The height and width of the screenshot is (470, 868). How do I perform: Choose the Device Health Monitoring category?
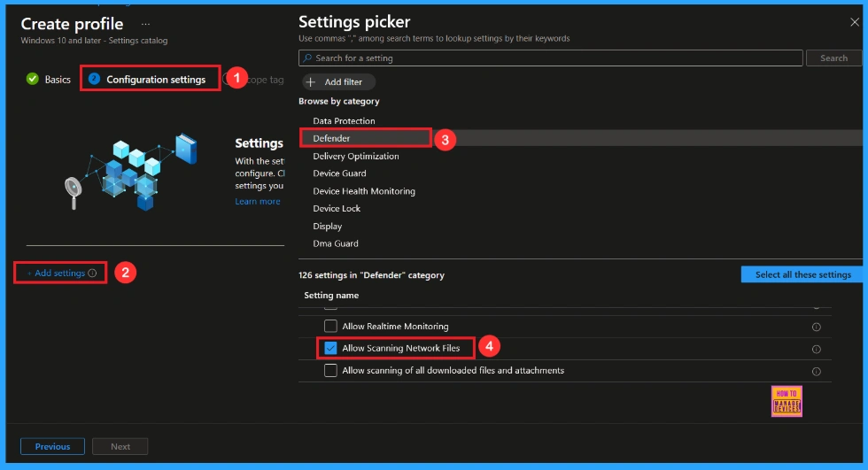coord(363,191)
